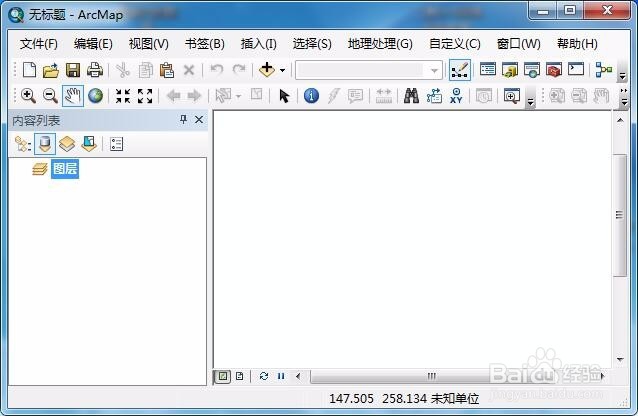Zoom to full extent globe
This screenshot has width=638, height=416.
click(95, 96)
